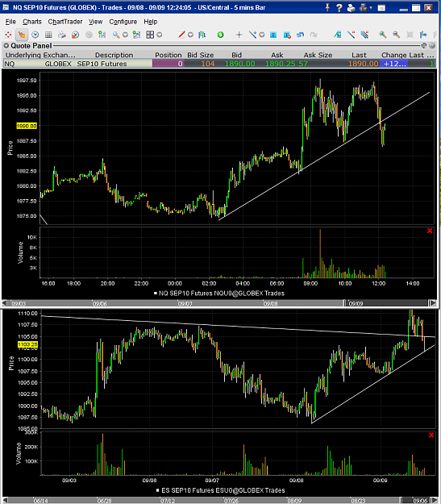Select the crosshair plus cursor tool

coord(239,35)
